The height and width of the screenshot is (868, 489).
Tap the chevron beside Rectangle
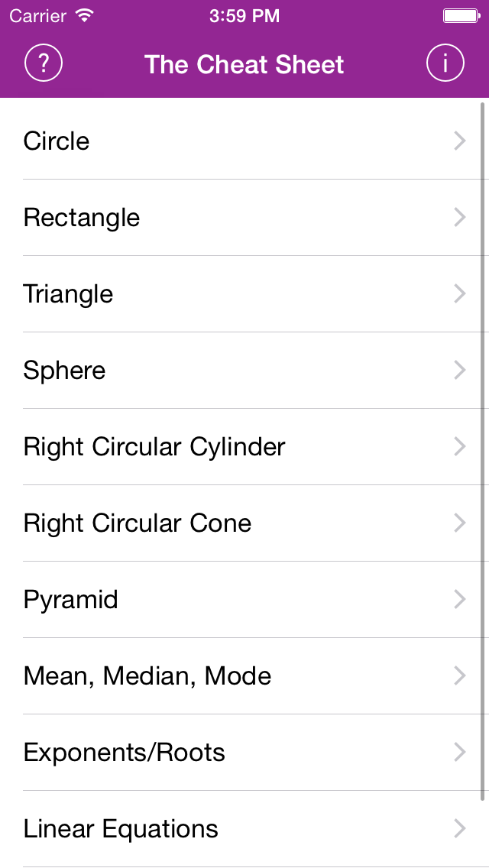click(460, 218)
